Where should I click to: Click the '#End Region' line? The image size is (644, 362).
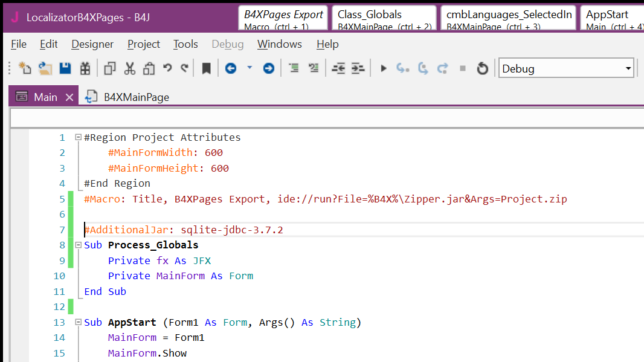(117, 183)
